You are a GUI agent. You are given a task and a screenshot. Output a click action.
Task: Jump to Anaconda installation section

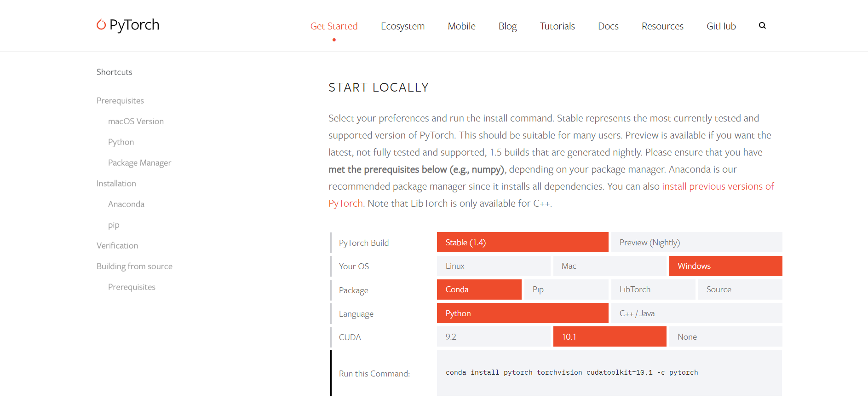126,204
